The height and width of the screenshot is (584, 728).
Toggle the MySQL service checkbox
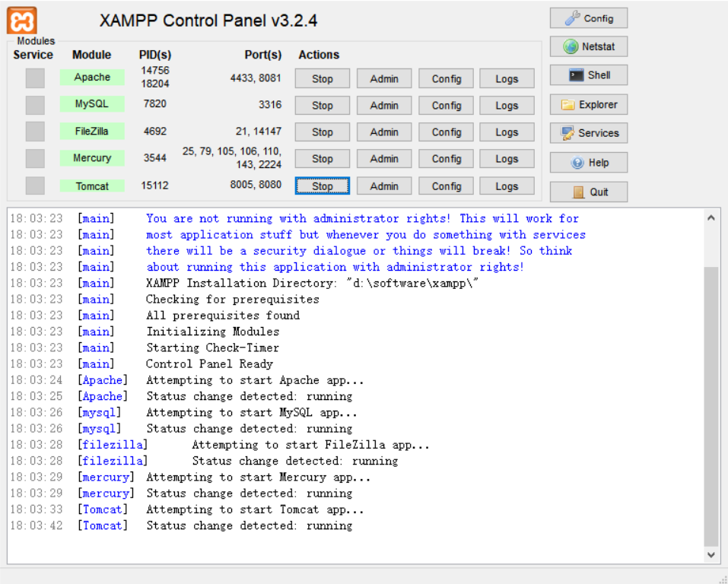pyautogui.click(x=35, y=105)
